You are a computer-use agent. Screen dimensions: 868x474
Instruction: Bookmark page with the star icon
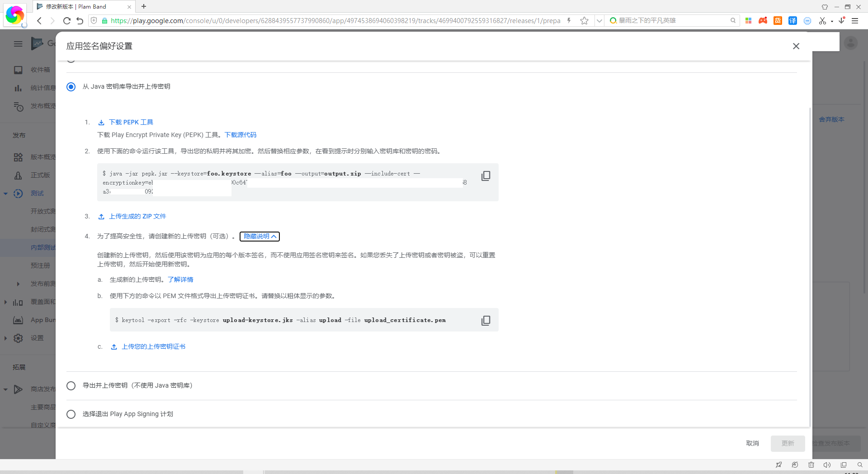click(585, 21)
